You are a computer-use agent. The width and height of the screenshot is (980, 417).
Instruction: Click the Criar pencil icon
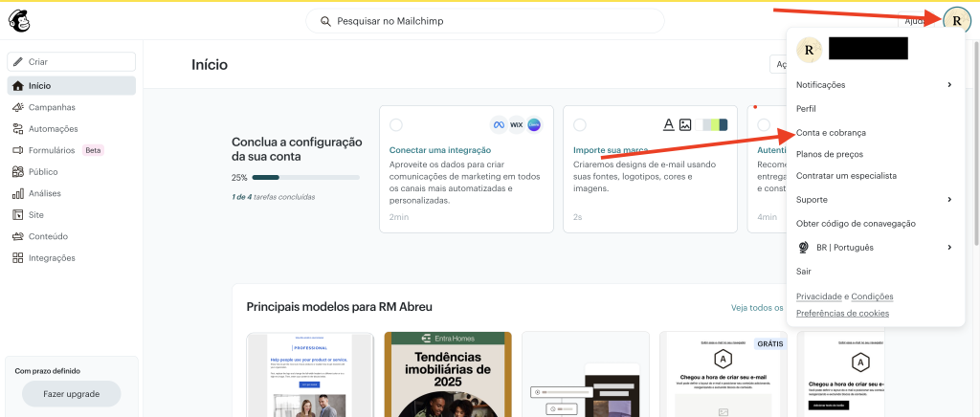(x=18, y=62)
